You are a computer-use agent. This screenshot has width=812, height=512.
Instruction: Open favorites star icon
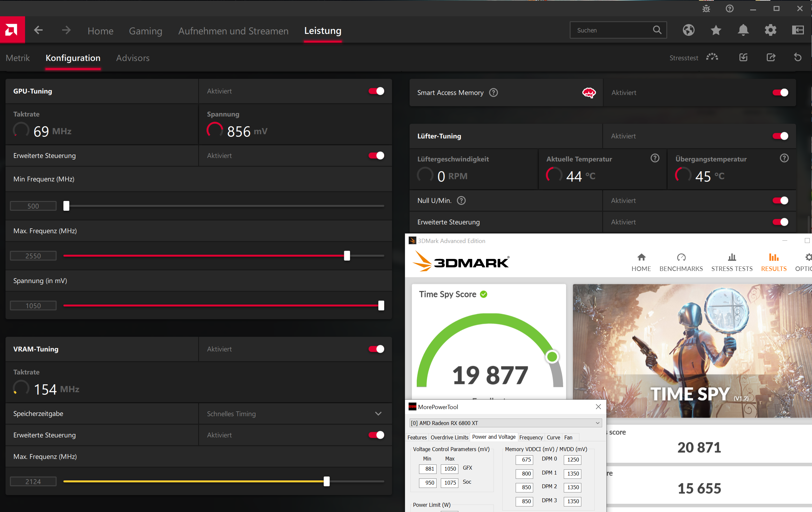716,30
